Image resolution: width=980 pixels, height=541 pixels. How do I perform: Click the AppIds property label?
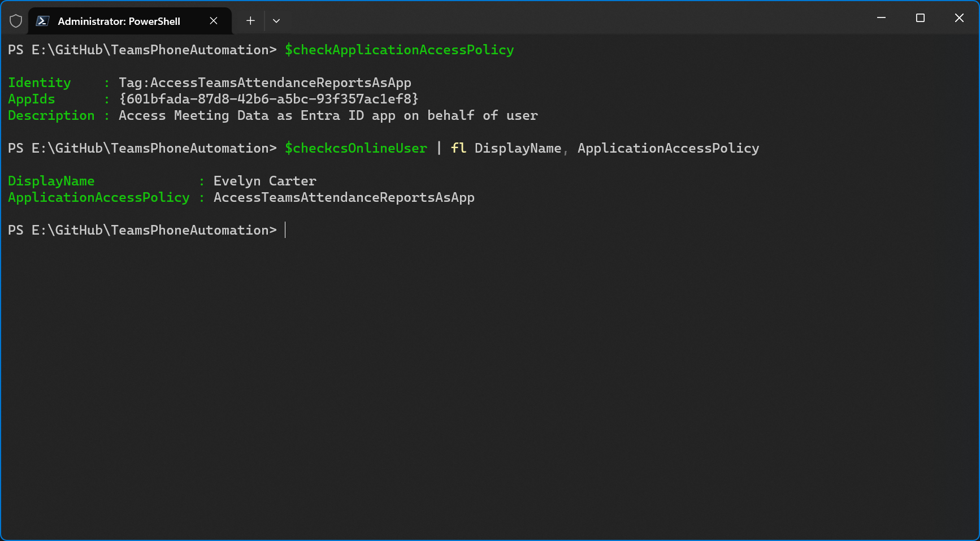click(x=32, y=99)
